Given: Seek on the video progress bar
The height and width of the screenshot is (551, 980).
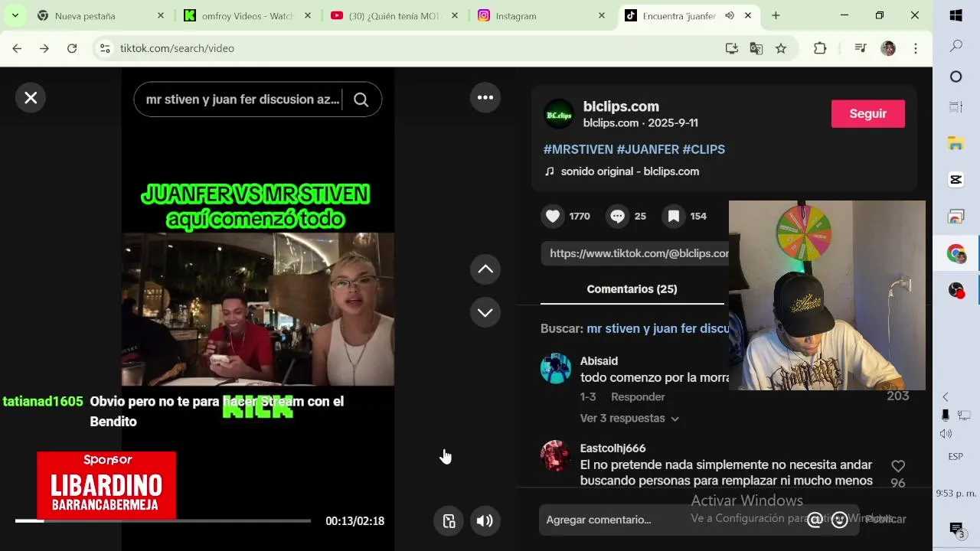Looking at the screenshot, I should click(163, 521).
